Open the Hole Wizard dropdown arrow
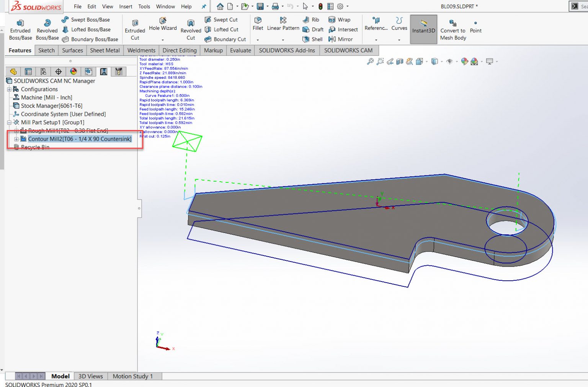 pyautogui.click(x=163, y=40)
